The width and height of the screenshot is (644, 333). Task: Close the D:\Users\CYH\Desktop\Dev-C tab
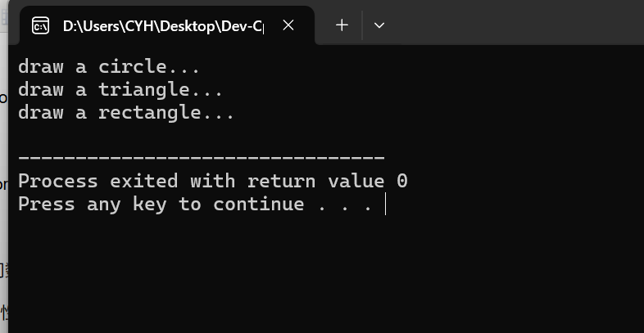coord(288,25)
